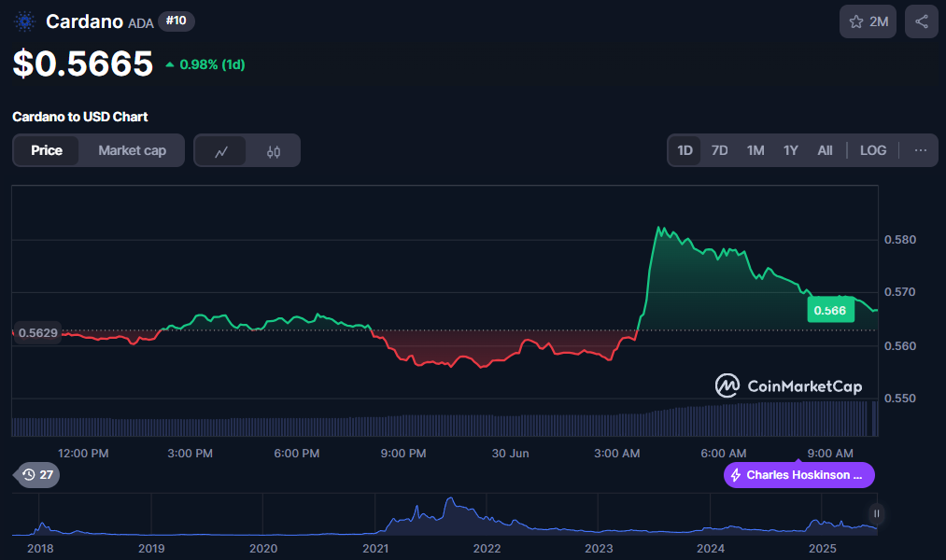Click the 1Y range button
Viewport: 946px width, 560px height.
click(x=790, y=149)
